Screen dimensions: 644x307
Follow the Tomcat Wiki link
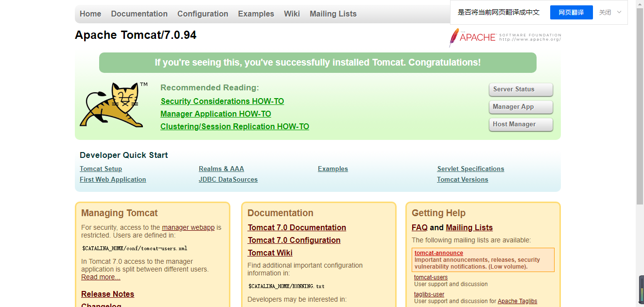270,253
